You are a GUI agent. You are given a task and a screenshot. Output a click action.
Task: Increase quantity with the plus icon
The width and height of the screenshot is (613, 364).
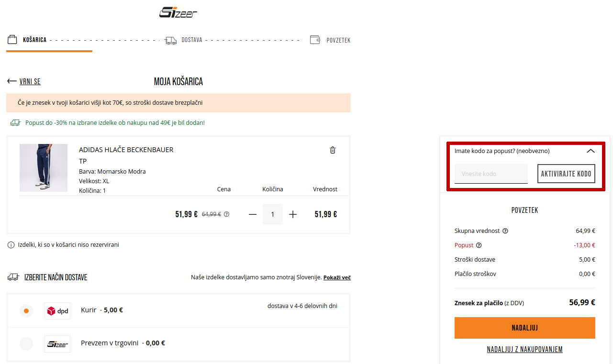293,214
